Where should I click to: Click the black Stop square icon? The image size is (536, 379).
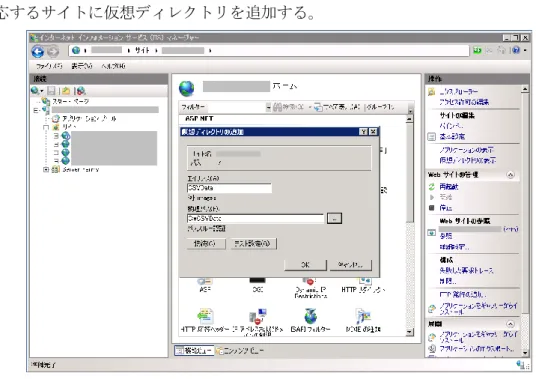coord(431,208)
